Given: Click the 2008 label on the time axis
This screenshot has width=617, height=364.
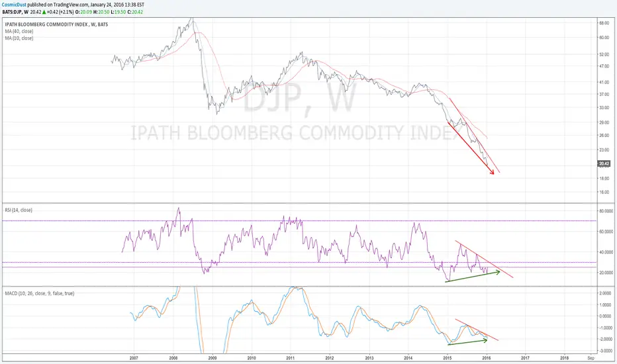Looking at the screenshot, I should point(173,358).
